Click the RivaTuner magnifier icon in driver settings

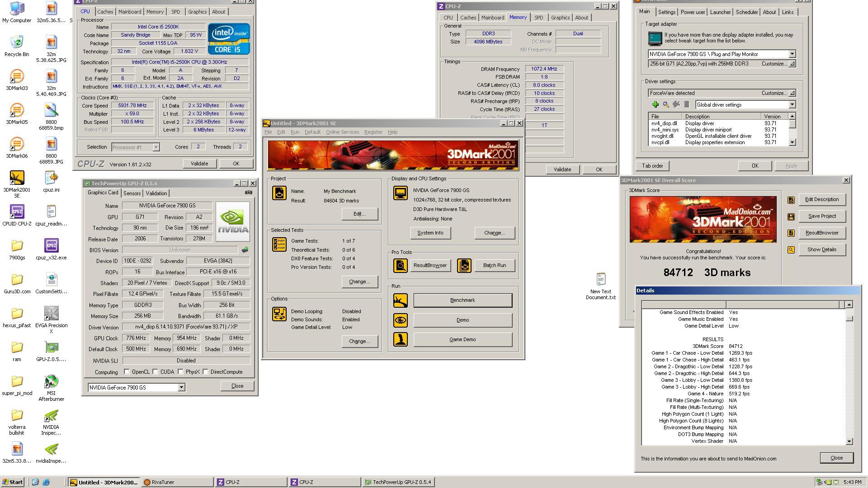click(666, 104)
